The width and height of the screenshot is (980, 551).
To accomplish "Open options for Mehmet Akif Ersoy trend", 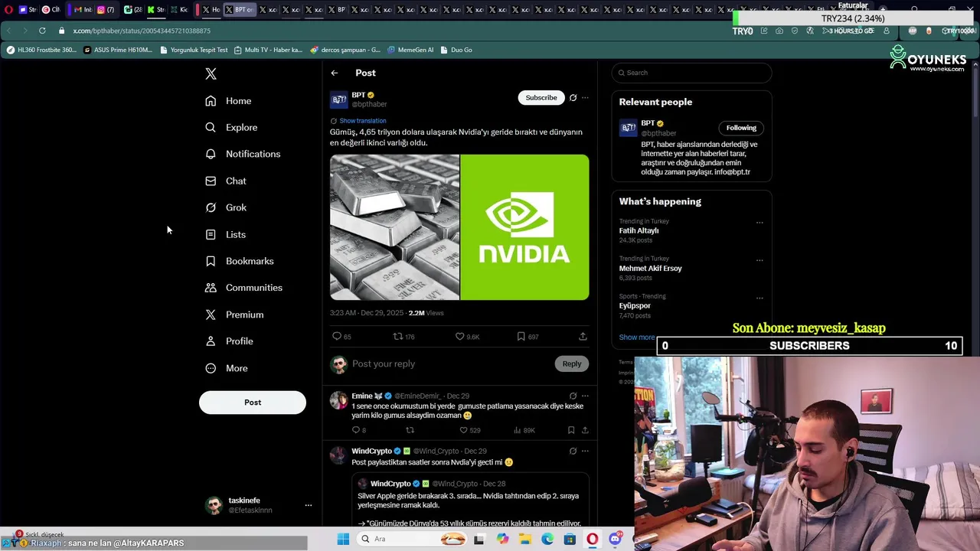I will click(x=759, y=260).
